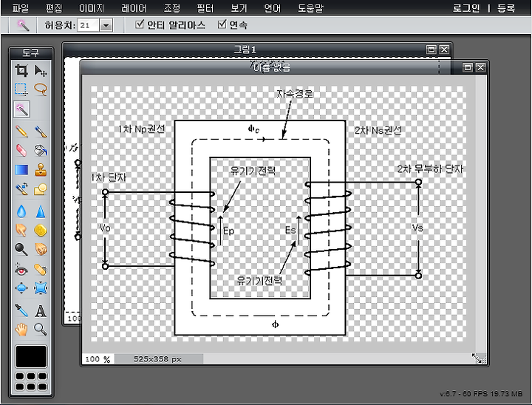Select the Gradient tool
The width and height of the screenshot is (532, 405).
click(21, 170)
